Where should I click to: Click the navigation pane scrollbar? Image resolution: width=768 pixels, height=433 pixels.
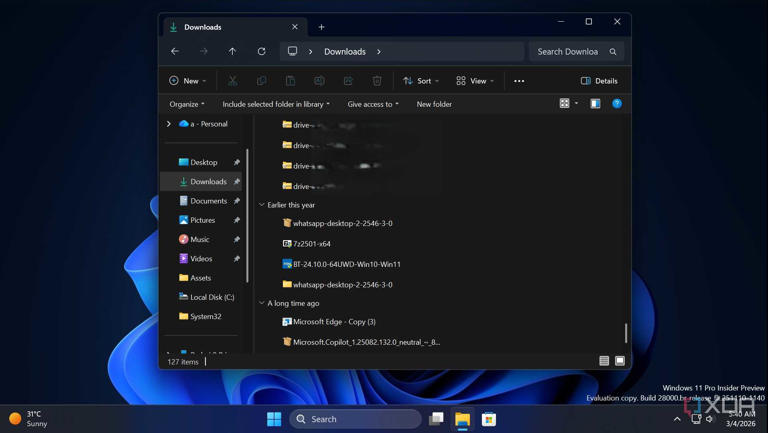click(247, 216)
